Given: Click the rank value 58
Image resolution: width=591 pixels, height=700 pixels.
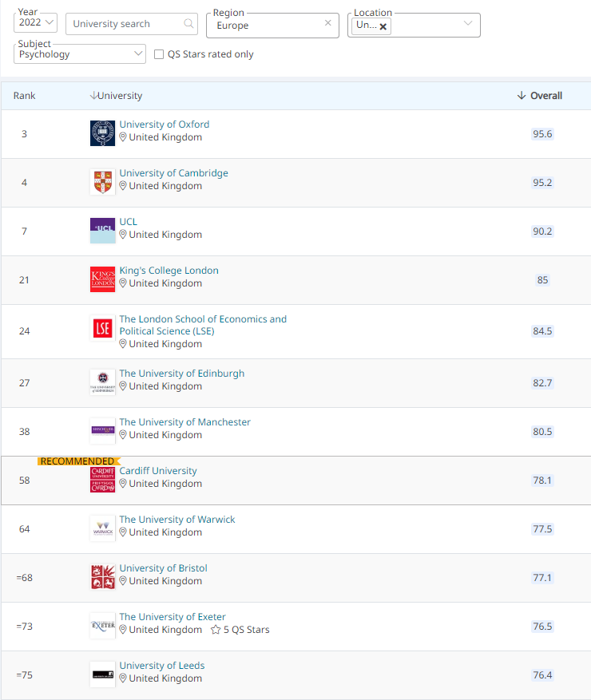Looking at the screenshot, I should (25, 481).
